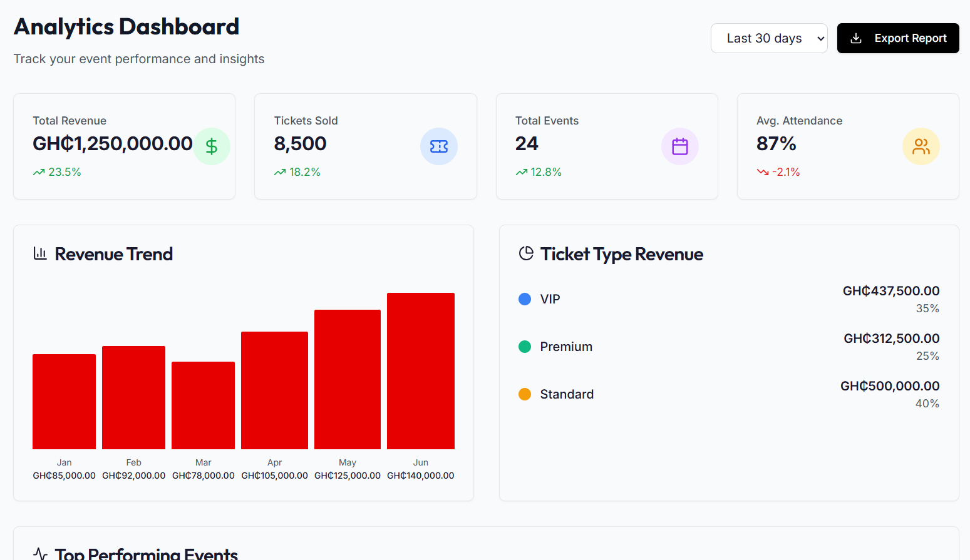
Task: Click the 24 total events value
Action: click(x=527, y=144)
